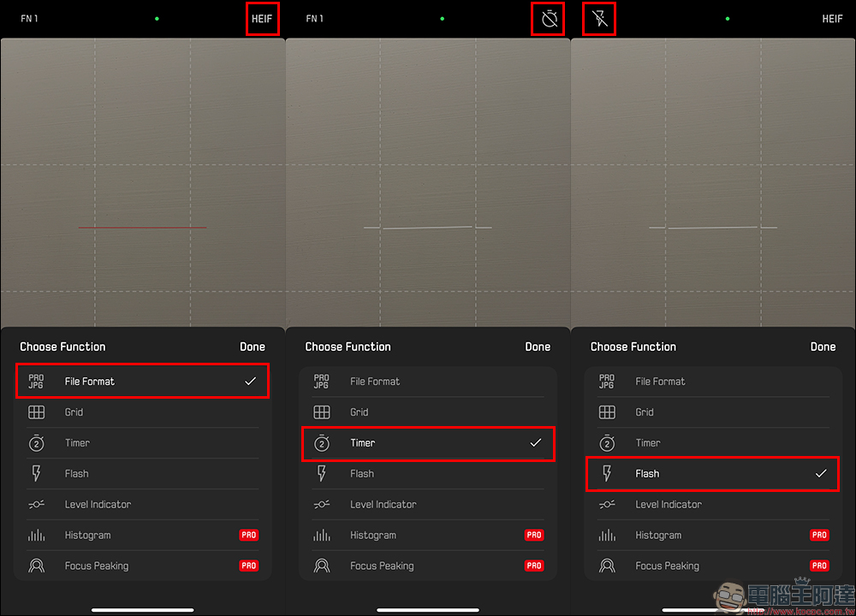Click the Focus Peaking icon in the right panel
The height and width of the screenshot is (616, 856).
(607, 566)
